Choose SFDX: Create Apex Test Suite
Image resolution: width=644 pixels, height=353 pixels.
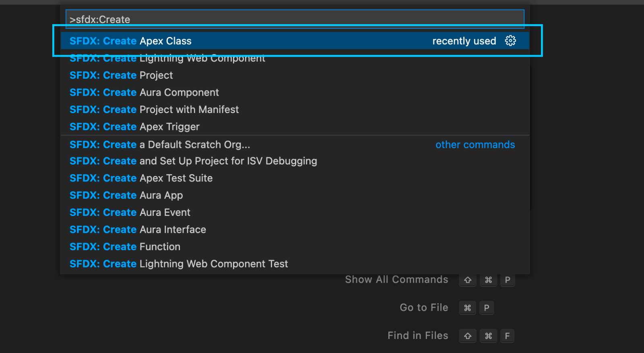141,178
